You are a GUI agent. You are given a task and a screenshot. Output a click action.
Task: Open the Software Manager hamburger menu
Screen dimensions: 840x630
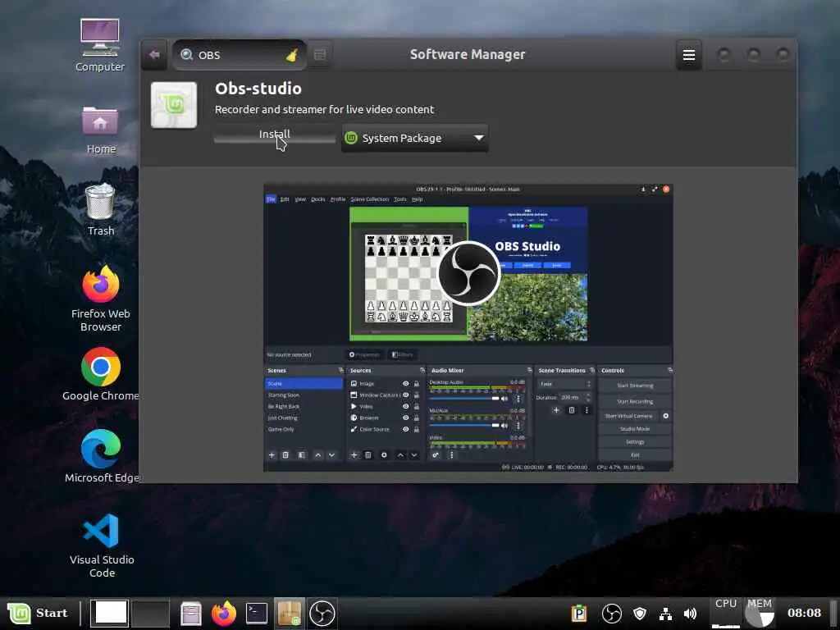[x=689, y=55]
